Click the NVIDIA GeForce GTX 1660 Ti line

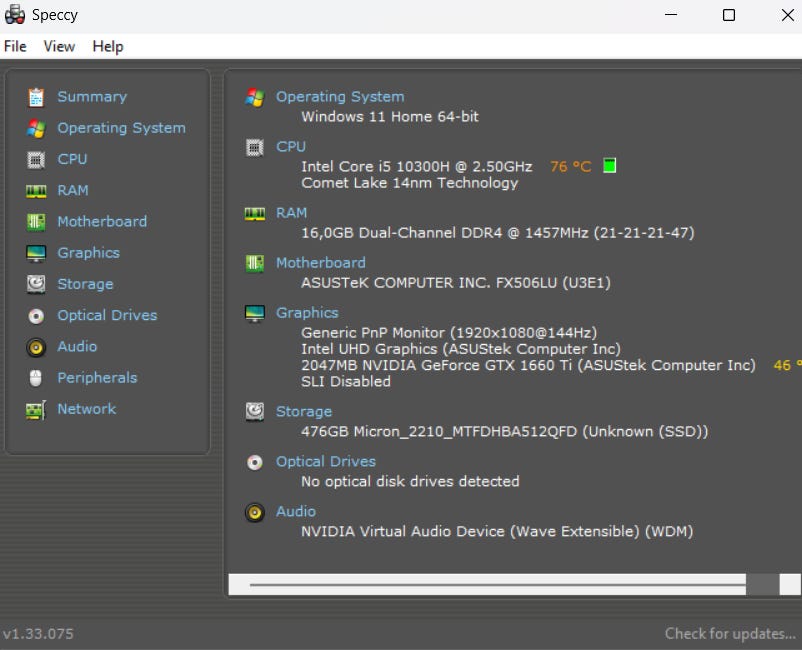click(528, 365)
